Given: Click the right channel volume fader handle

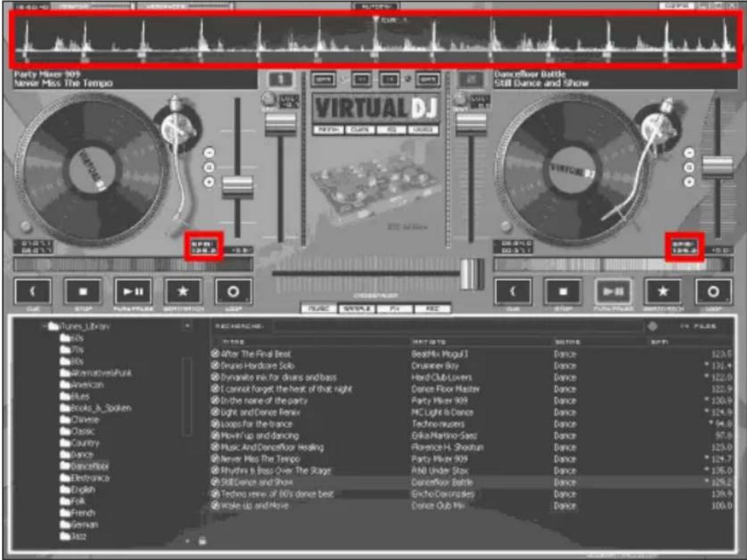Looking at the screenshot, I should pos(471,124).
